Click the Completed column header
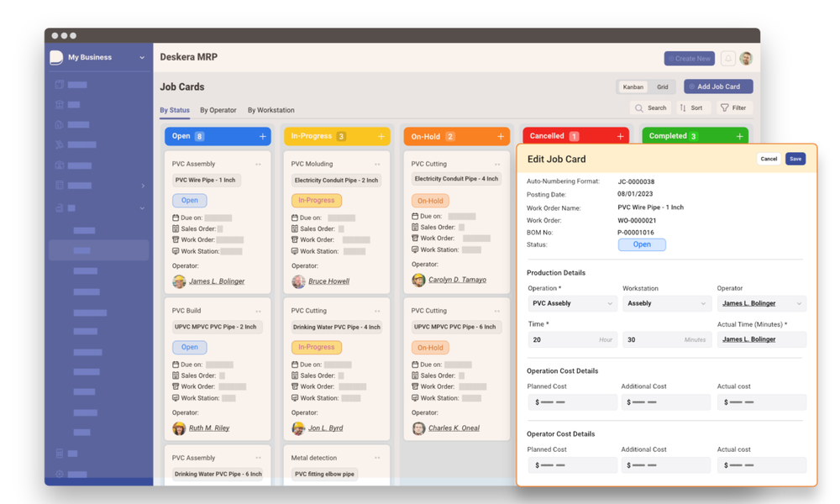 click(695, 136)
